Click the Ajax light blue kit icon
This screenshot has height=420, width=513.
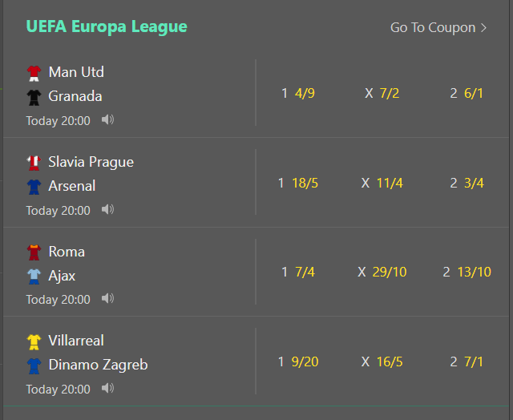[x=34, y=277]
